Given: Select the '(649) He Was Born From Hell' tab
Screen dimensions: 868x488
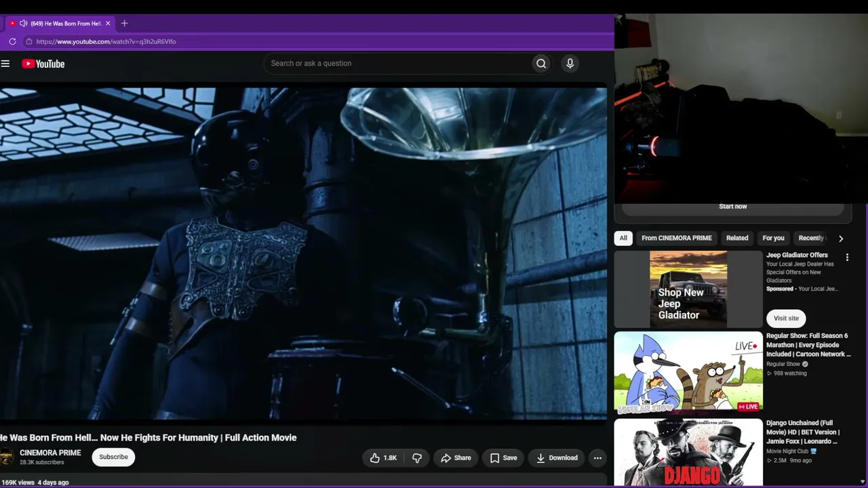Looking at the screenshot, I should (x=60, y=23).
